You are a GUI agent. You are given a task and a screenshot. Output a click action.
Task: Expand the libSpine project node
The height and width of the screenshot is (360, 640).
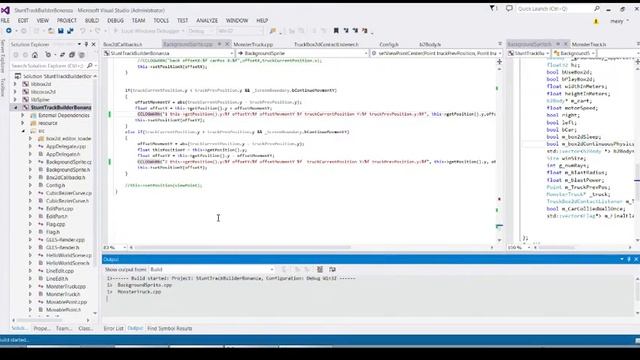tap(16, 100)
